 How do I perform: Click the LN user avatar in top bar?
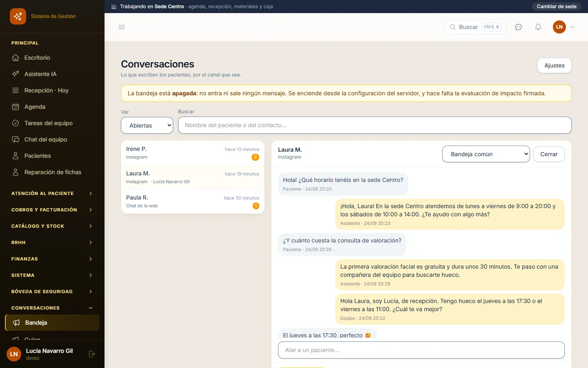pyautogui.click(x=559, y=27)
